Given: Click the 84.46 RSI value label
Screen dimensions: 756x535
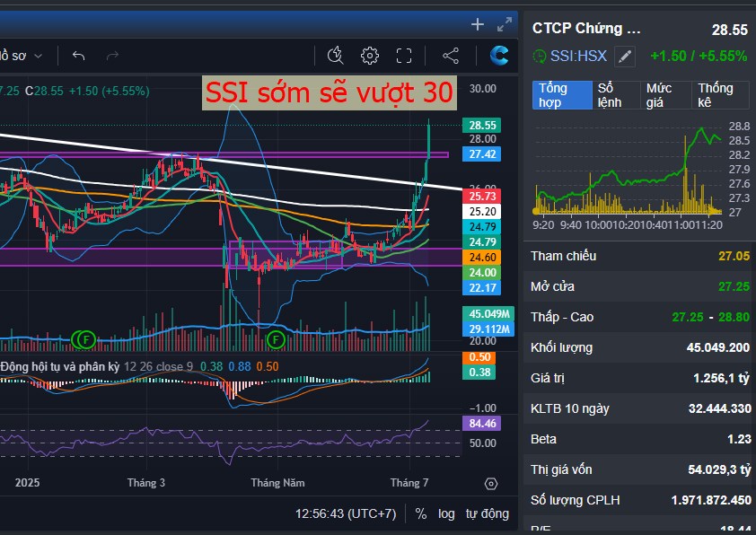Looking at the screenshot, I should [482, 424].
